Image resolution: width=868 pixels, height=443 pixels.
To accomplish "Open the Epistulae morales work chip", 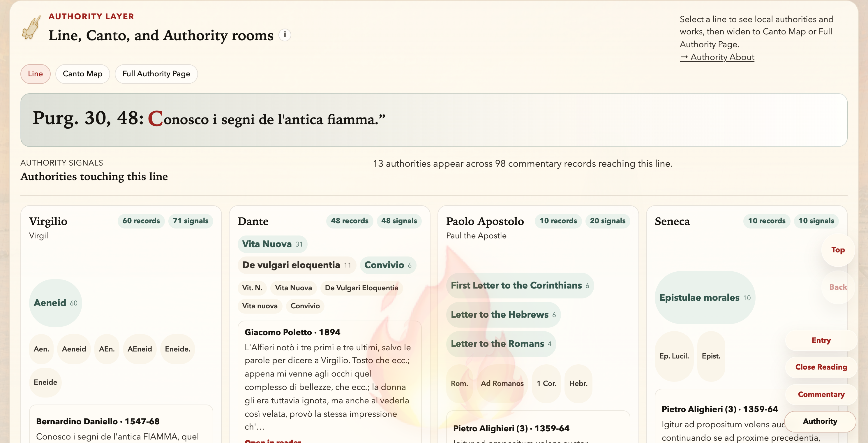I will (x=705, y=298).
